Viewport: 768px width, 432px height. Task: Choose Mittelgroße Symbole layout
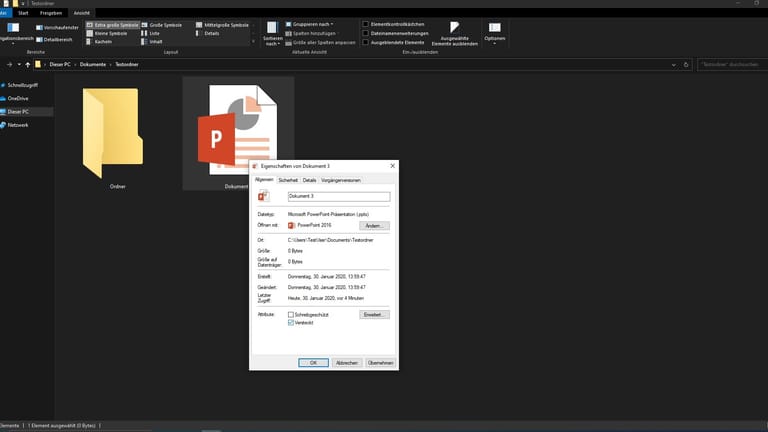pyautogui.click(x=223, y=25)
